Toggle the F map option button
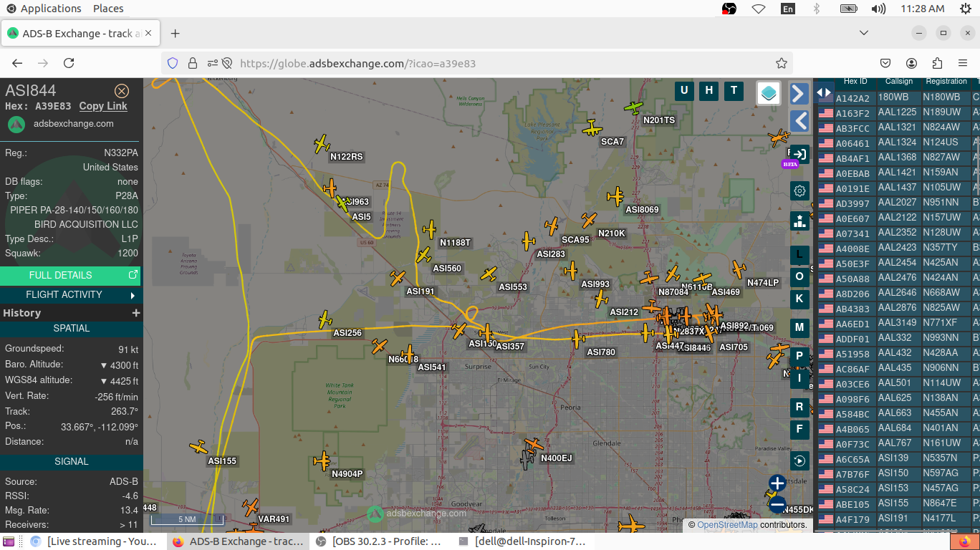 pos(799,429)
